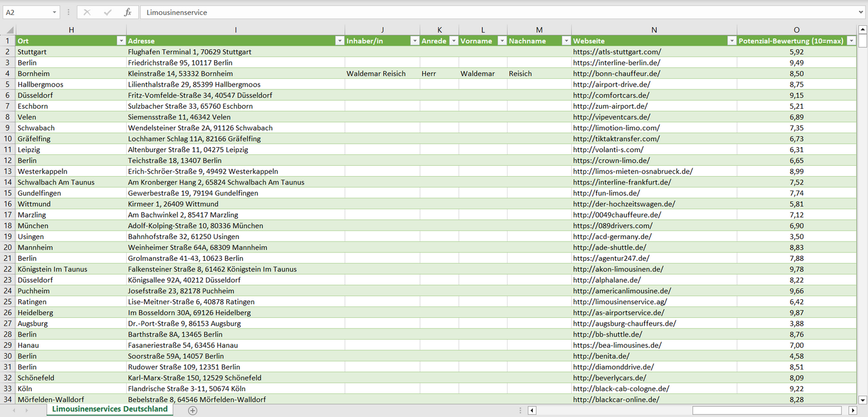Select column N header
868x417 pixels.
coord(654,30)
